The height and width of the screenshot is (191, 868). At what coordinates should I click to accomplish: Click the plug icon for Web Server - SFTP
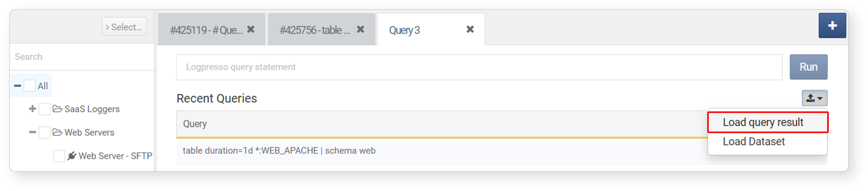(x=71, y=156)
